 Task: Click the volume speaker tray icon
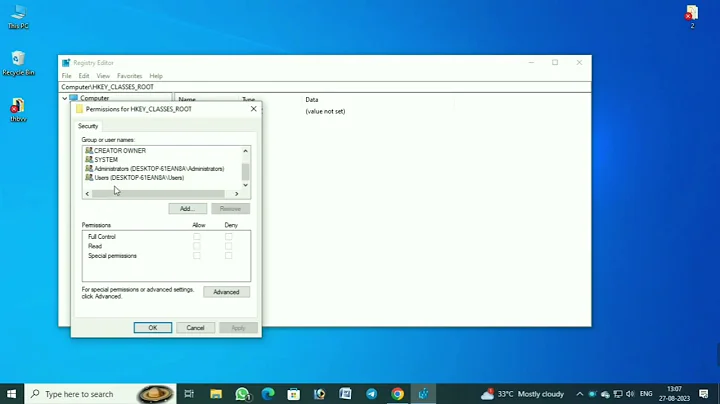click(x=630, y=394)
